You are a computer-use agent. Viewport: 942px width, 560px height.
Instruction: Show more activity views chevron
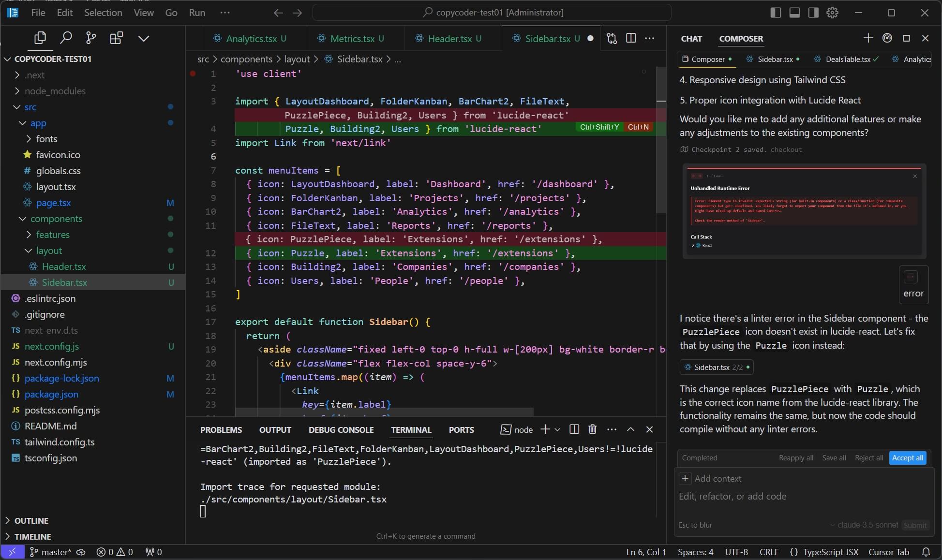(x=144, y=38)
